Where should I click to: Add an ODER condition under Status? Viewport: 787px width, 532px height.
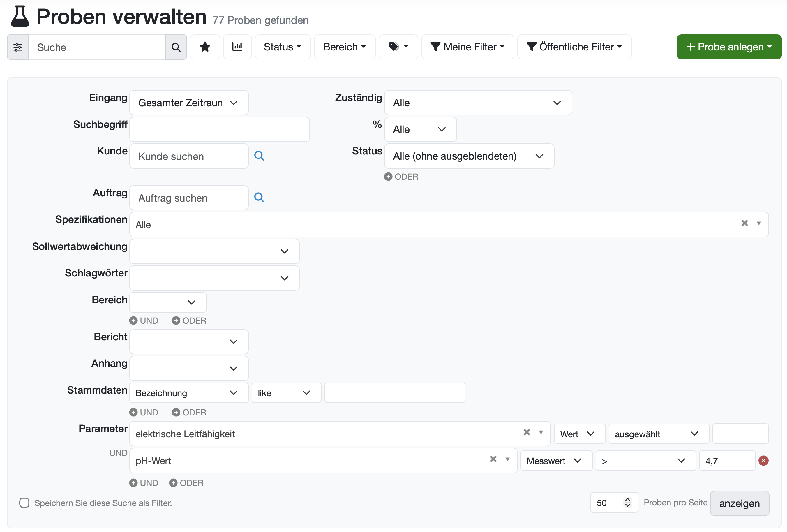(x=401, y=177)
